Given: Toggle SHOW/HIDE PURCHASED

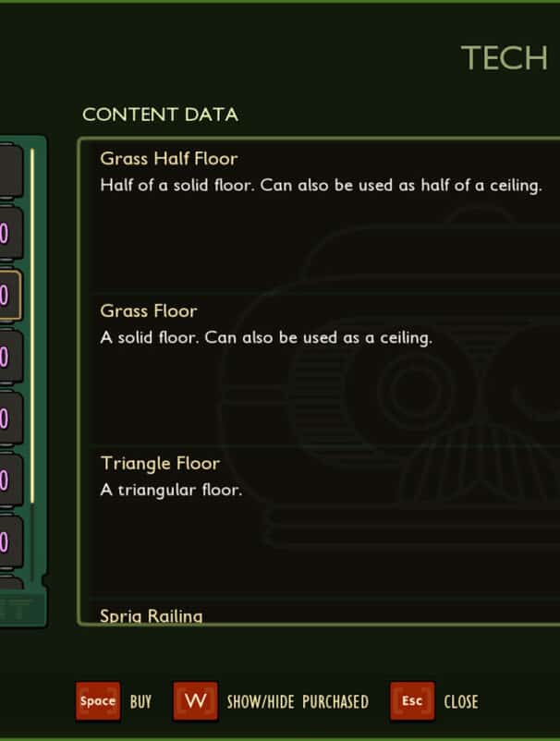Looking at the screenshot, I should click(298, 702).
